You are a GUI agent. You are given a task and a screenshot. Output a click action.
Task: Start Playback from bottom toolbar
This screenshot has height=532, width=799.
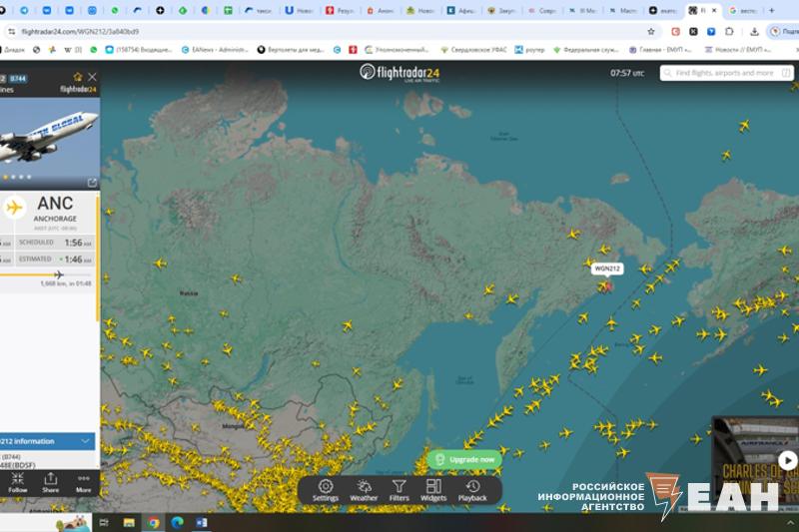tap(472, 489)
